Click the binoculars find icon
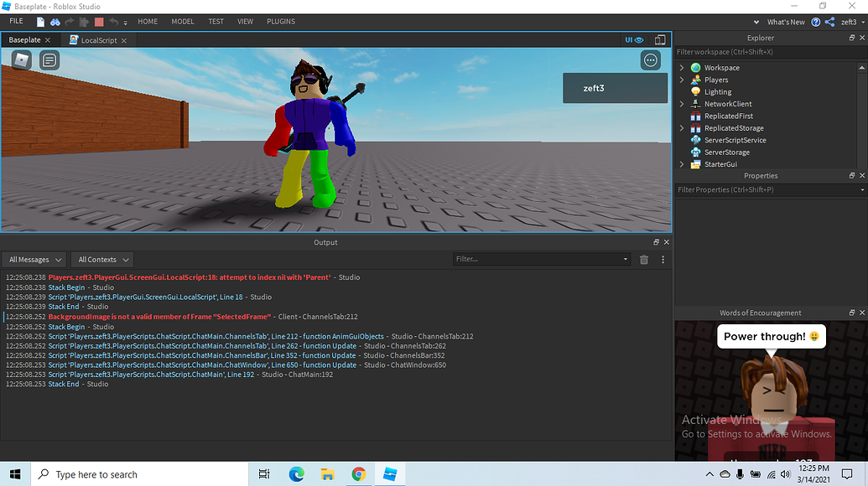The image size is (868, 486). [x=55, y=22]
